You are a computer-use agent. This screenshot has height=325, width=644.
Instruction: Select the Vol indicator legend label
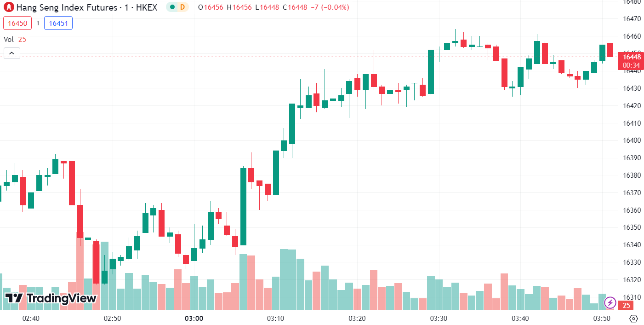pyautogui.click(x=9, y=40)
